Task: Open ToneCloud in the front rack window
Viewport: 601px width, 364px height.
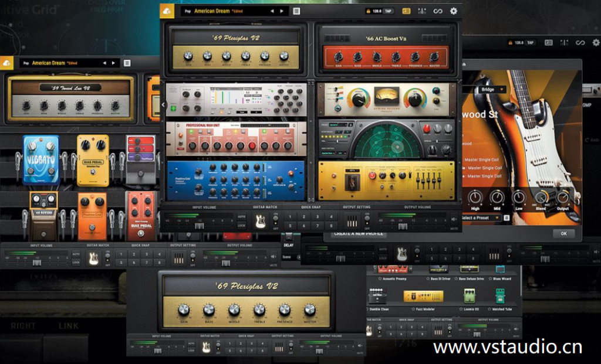Action: [x=167, y=11]
